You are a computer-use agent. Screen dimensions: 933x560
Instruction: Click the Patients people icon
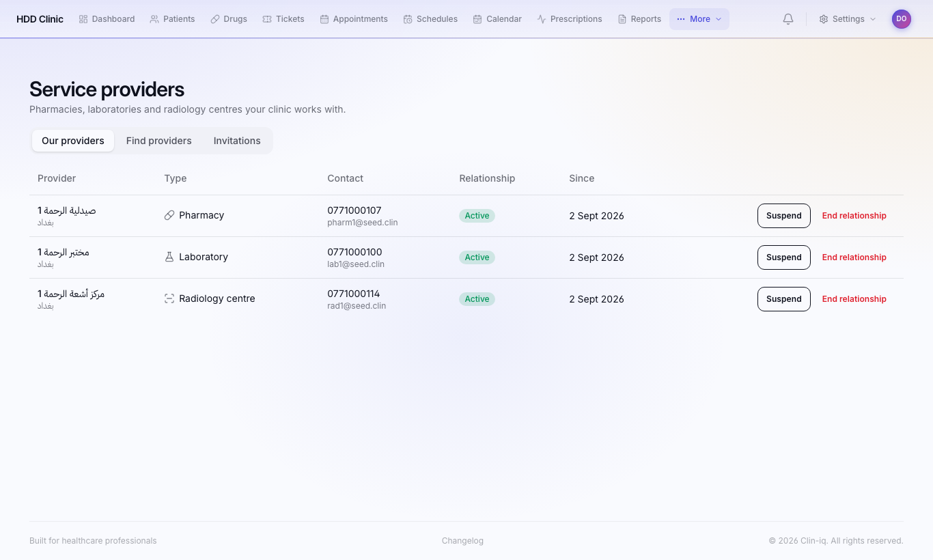[x=154, y=19]
